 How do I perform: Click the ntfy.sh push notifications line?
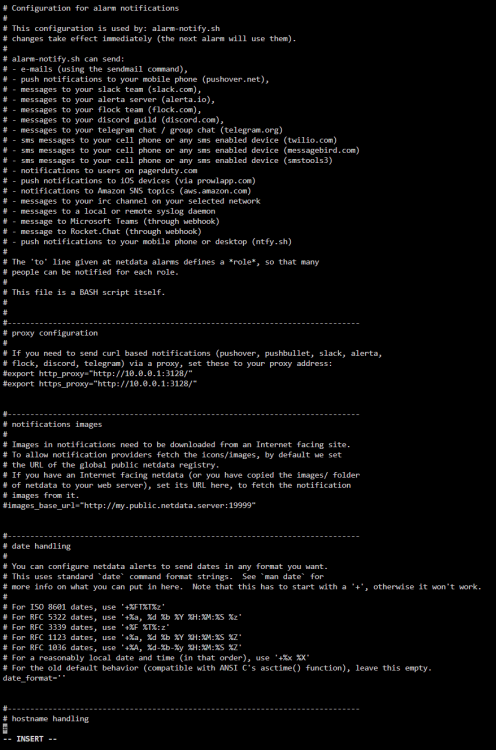coord(147,242)
